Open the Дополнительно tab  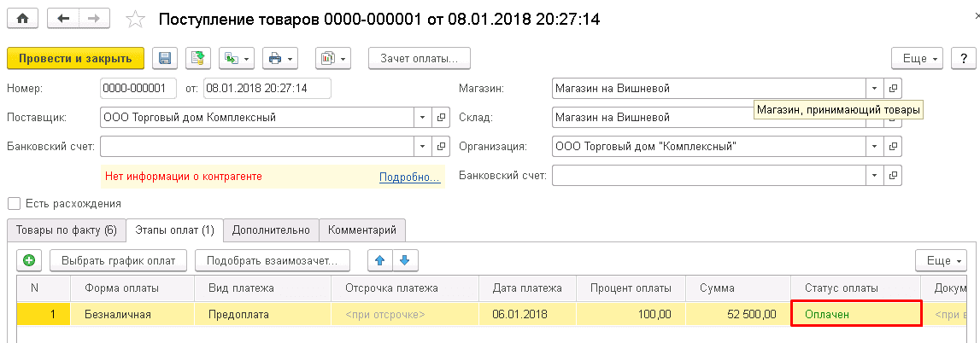click(x=271, y=230)
